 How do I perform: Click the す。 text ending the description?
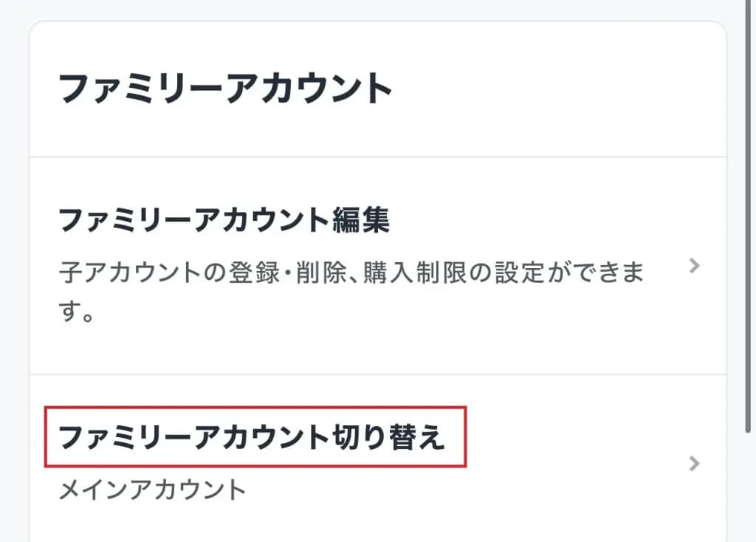[x=76, y=315]
